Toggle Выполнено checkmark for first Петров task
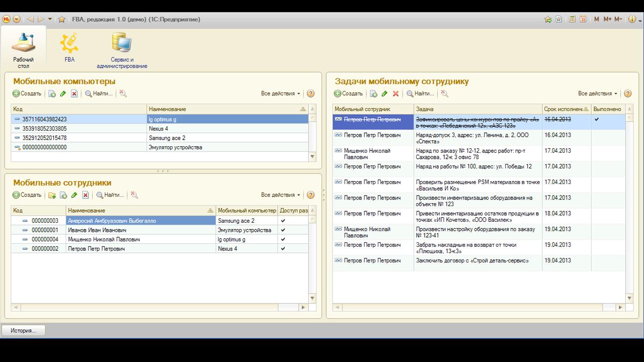This screenshot has width=644, height=362. tap(597, 120)
